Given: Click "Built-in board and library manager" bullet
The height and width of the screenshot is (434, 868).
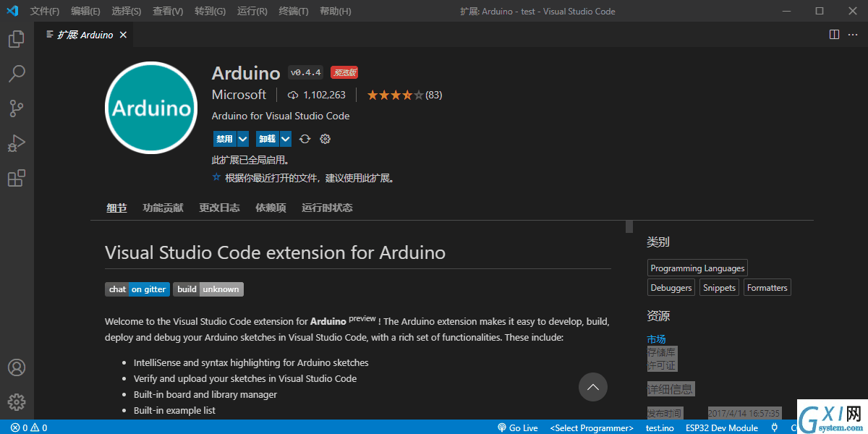Looking at the screenshot, I should point(205,394).
